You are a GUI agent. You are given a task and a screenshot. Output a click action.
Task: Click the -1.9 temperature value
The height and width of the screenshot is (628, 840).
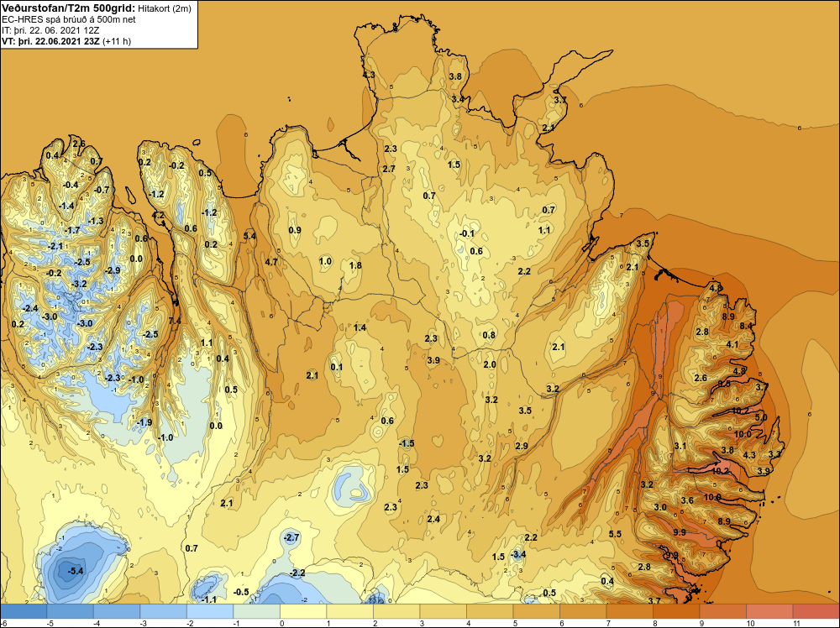coord(144,422)
